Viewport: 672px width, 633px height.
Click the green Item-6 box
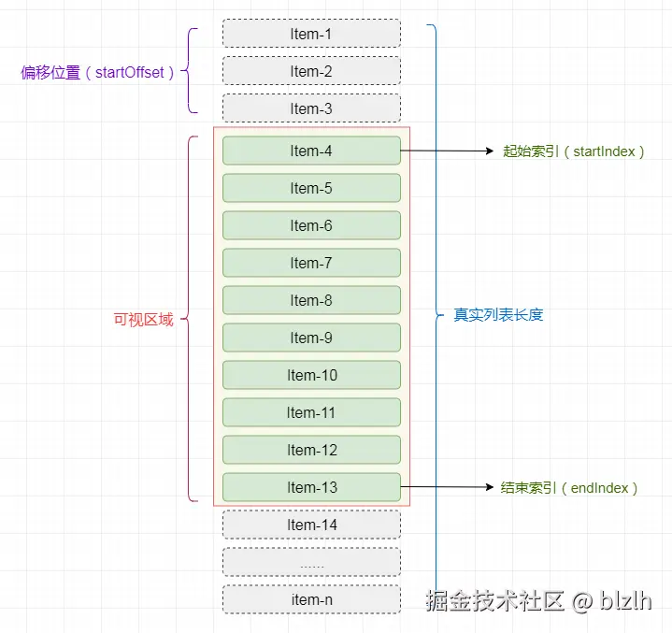click(x=311, y=225)
